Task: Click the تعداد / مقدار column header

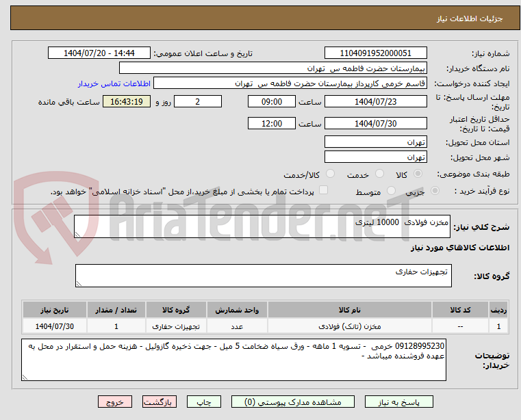Action: (x=116, y=310)
